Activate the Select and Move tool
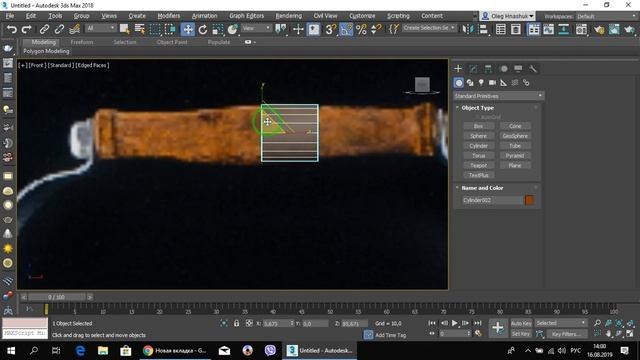640x360 pixels. coord(188,29)
